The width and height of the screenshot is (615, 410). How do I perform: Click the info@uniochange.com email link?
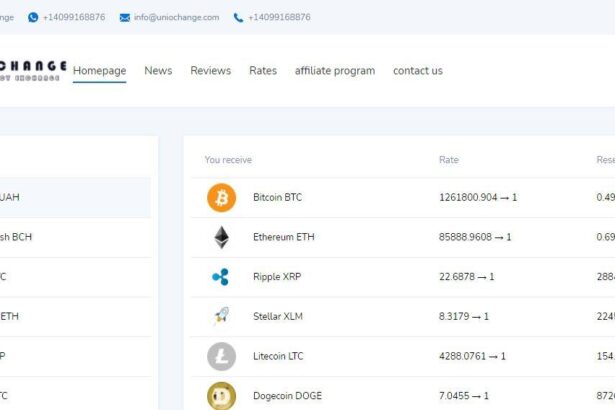[176, 17]
